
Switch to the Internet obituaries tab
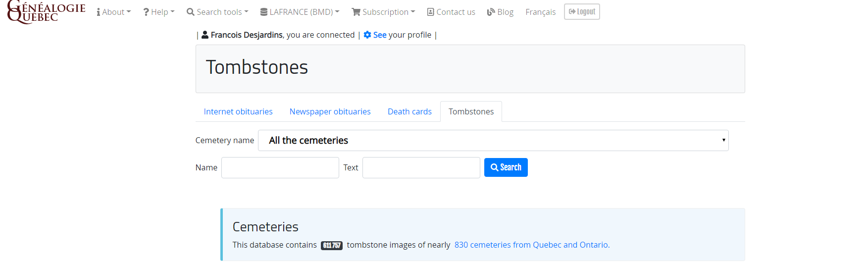click(238, 111)
